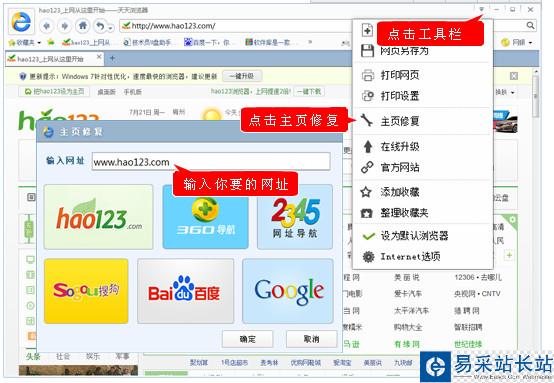Open the hao123_上网从 bookmark in favorites bar
Screen dimensions: 554x383
(87, 42)
